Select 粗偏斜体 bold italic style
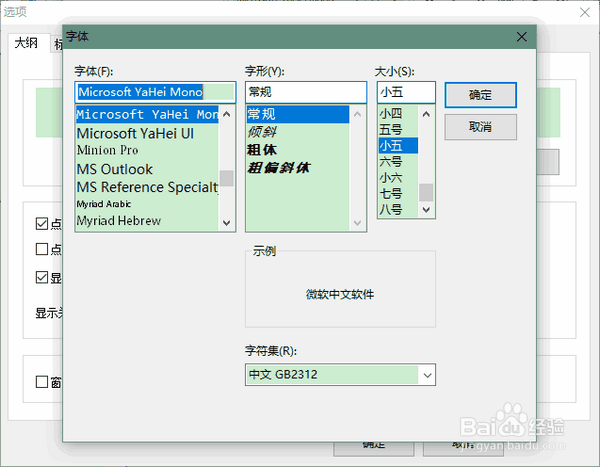This screenshot has height=467, width=600. (298, 168)
